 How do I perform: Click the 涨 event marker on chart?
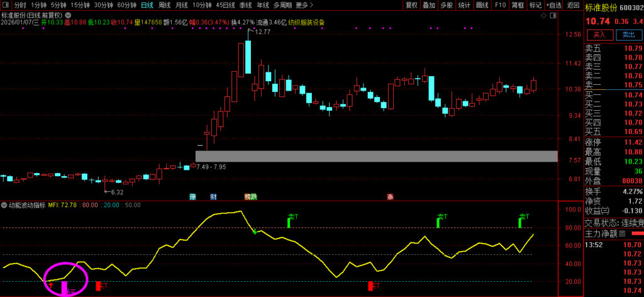tap(390, 197)
